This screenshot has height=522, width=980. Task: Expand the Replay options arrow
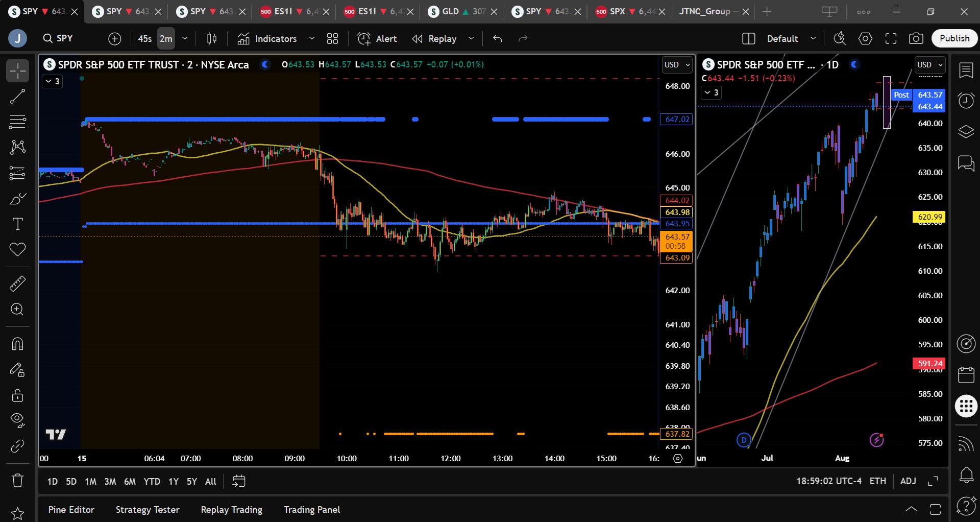[471, 39]
